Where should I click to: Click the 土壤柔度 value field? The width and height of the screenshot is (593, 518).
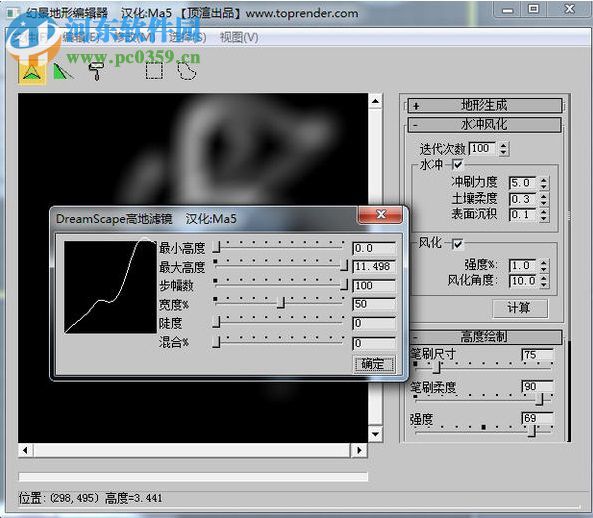point(523,199)
